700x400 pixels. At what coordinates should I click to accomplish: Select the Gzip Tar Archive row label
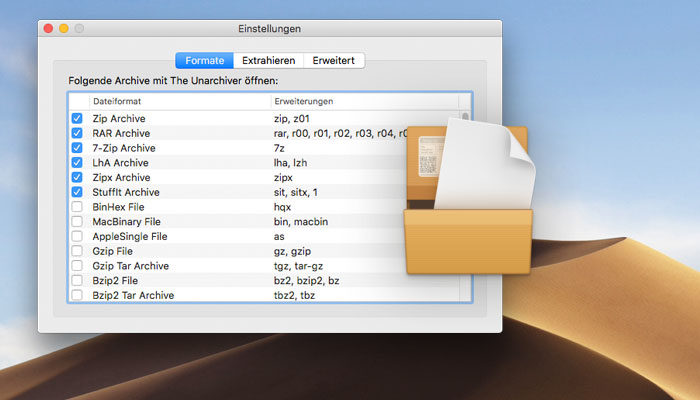click(130, 266)
